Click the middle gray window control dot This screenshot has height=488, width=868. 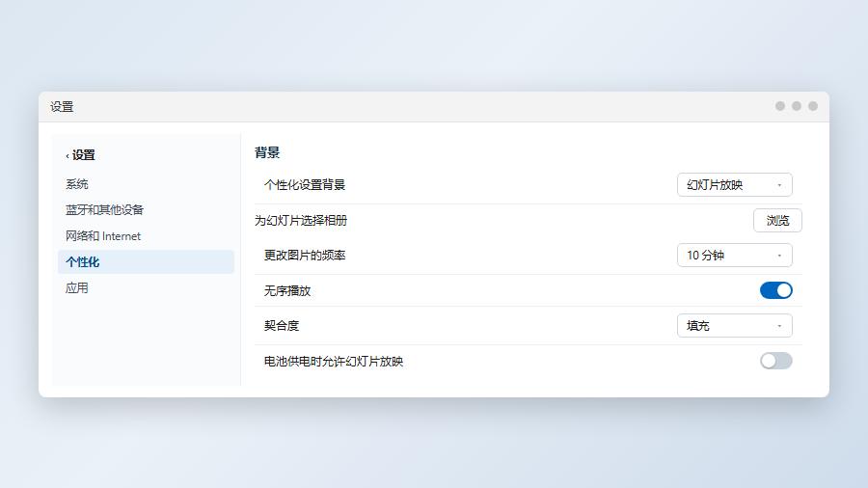(797, 106)
